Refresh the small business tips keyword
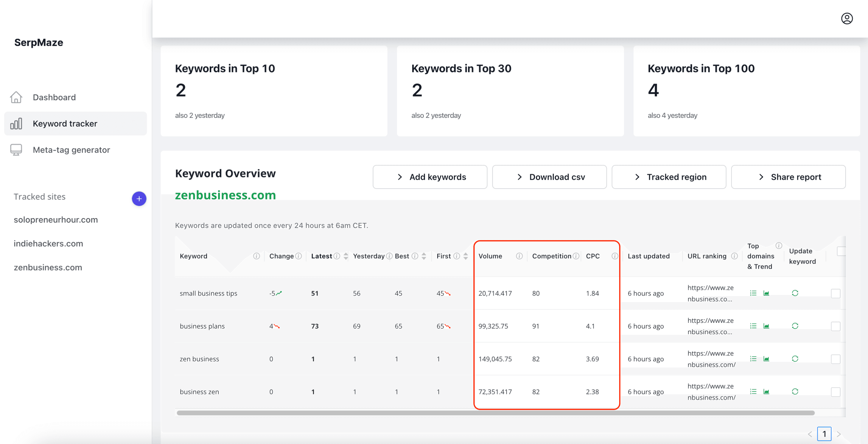The image size is (868, 444). [795, 293]
